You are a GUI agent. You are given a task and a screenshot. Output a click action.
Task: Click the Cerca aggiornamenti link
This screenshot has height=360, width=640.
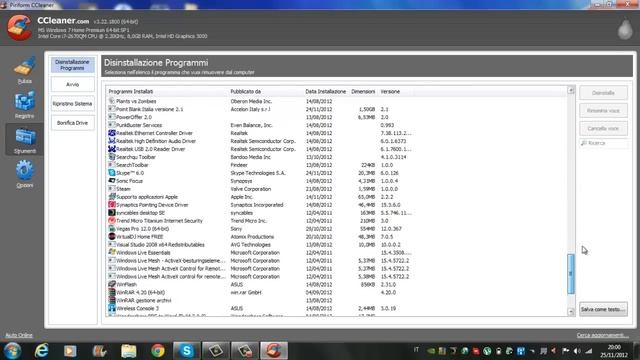602,335
